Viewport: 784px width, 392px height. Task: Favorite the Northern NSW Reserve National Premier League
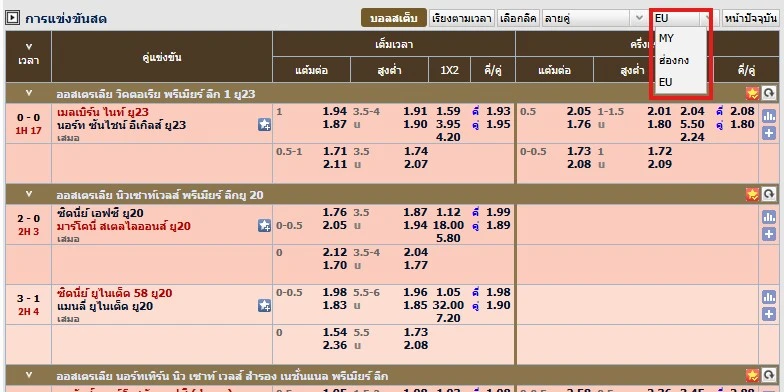pyautogui.click(x=752, y=375)
